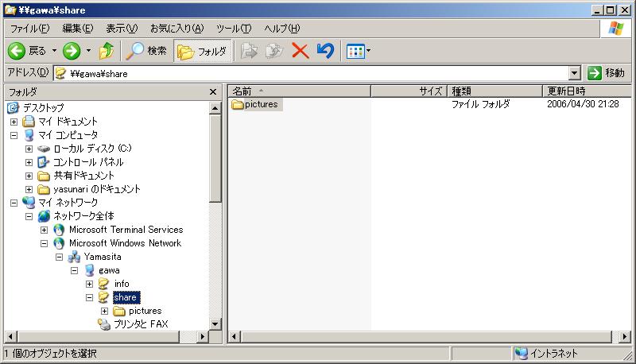Expand the マイ ドキュメント node
636x364 pixels.
tap(14, 122)
